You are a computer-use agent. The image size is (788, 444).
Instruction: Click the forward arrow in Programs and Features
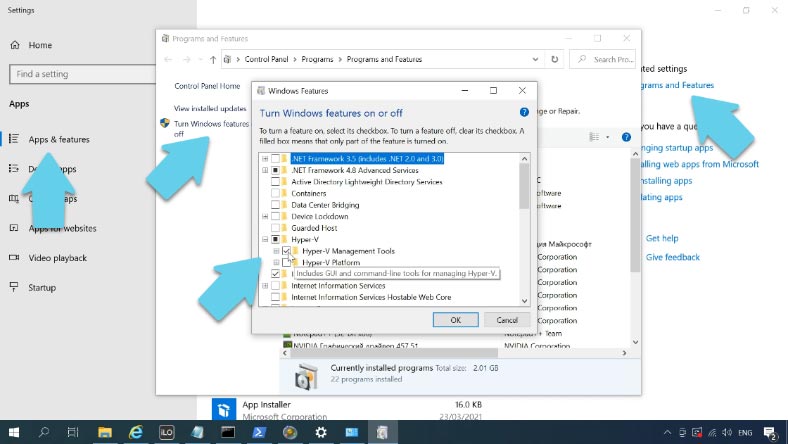[186, 59]
